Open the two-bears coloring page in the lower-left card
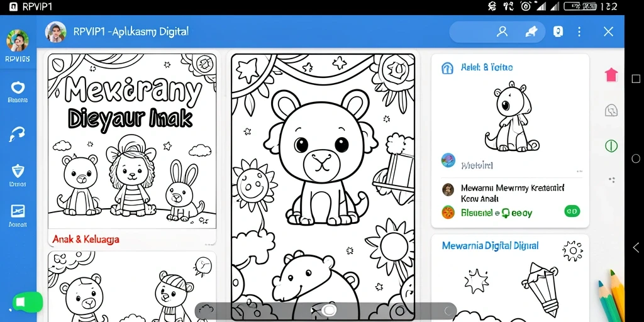 [x=132, y=287]
